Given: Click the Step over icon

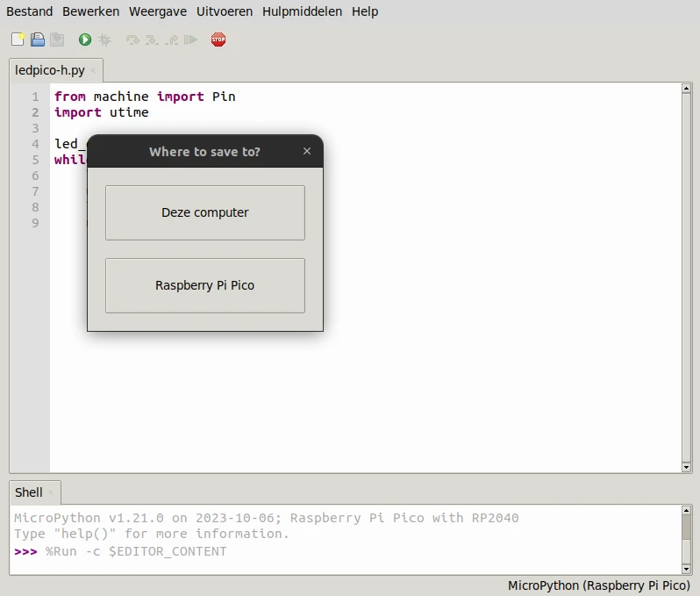Looking at the screenshot, I should coord(132,39).
